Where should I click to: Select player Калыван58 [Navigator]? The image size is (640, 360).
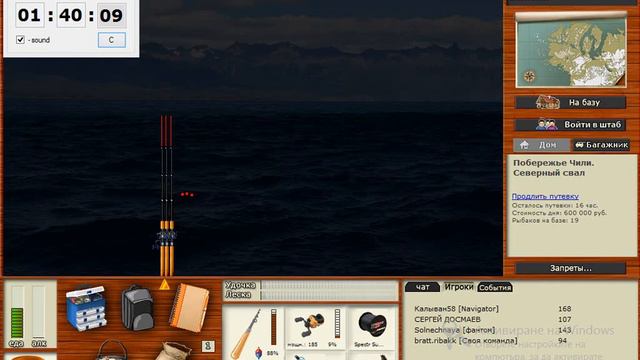click(456, 309)
